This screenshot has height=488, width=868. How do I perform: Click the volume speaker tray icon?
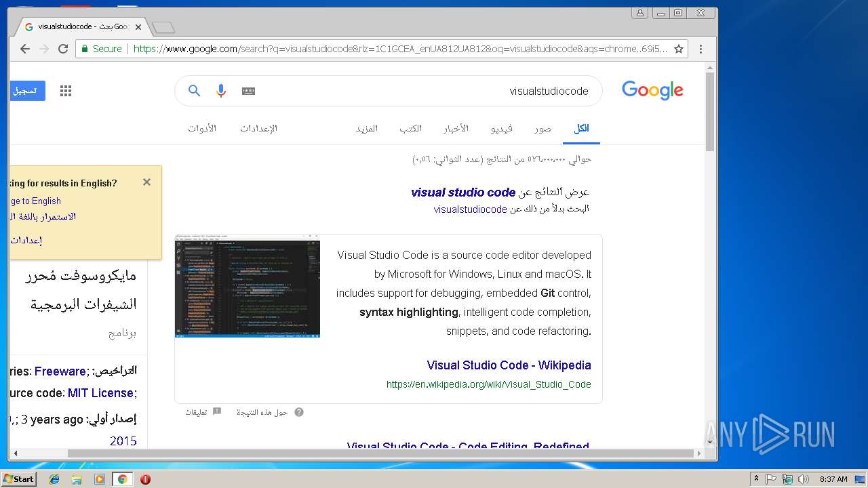(x=804, y=479)
